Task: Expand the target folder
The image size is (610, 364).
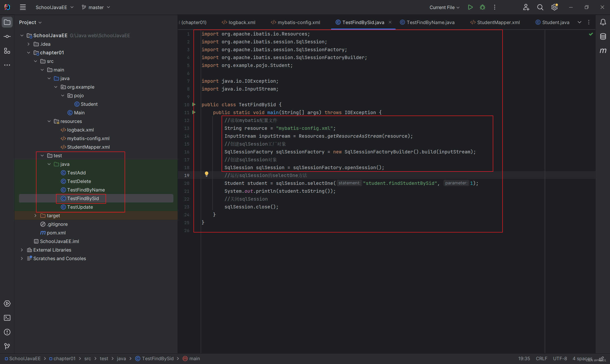Action: pyautogui.click(x=36, y=216)
